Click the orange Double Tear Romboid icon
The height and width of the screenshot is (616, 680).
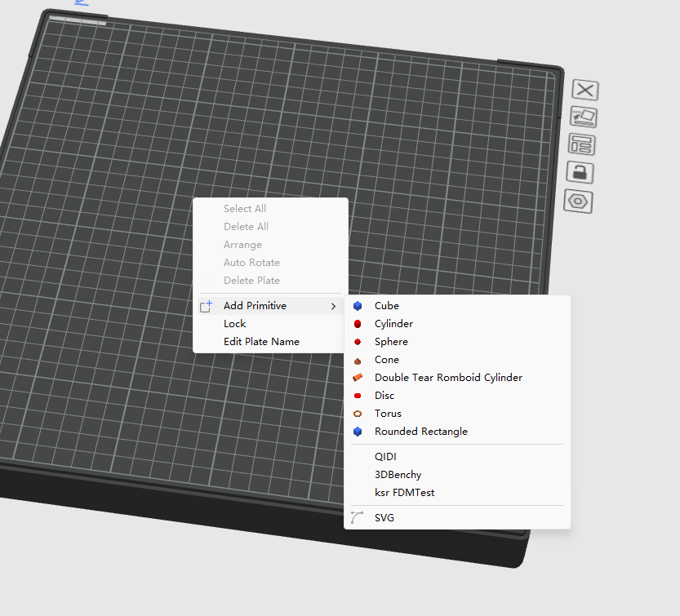point(358,378)
